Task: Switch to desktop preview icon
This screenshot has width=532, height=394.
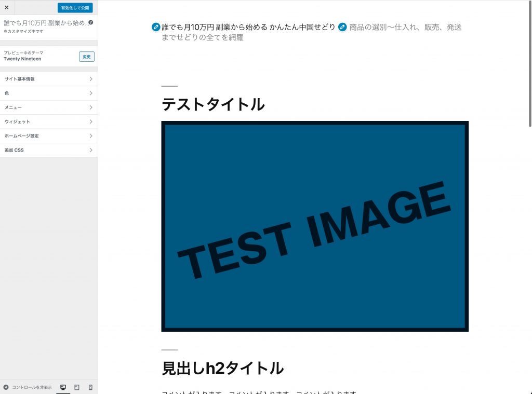Action: pos(63,387)
